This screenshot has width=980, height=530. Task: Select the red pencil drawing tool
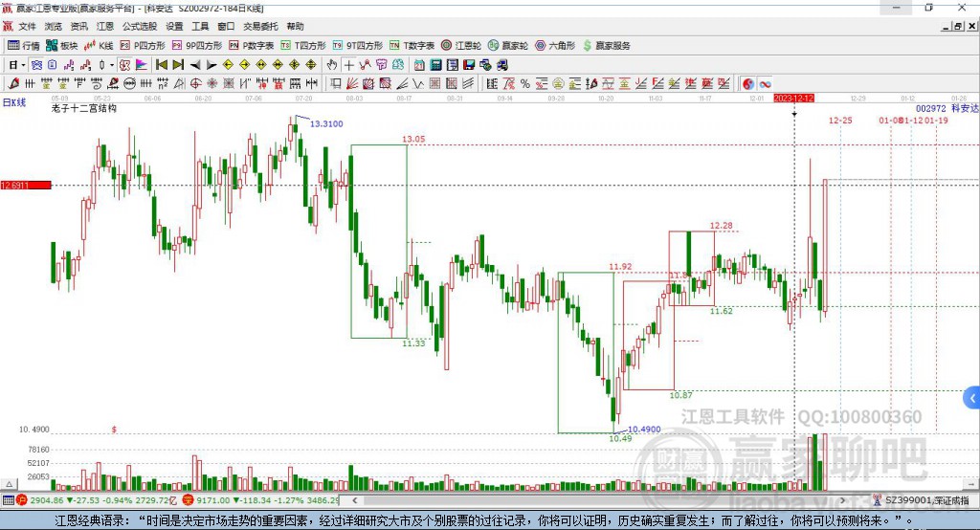(x=13, y=84)
